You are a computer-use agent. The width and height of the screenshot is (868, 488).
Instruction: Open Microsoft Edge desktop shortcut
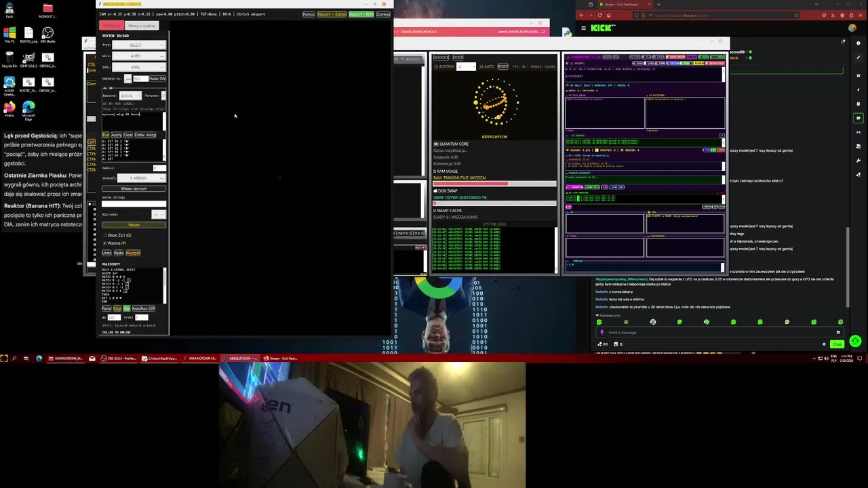28,110
